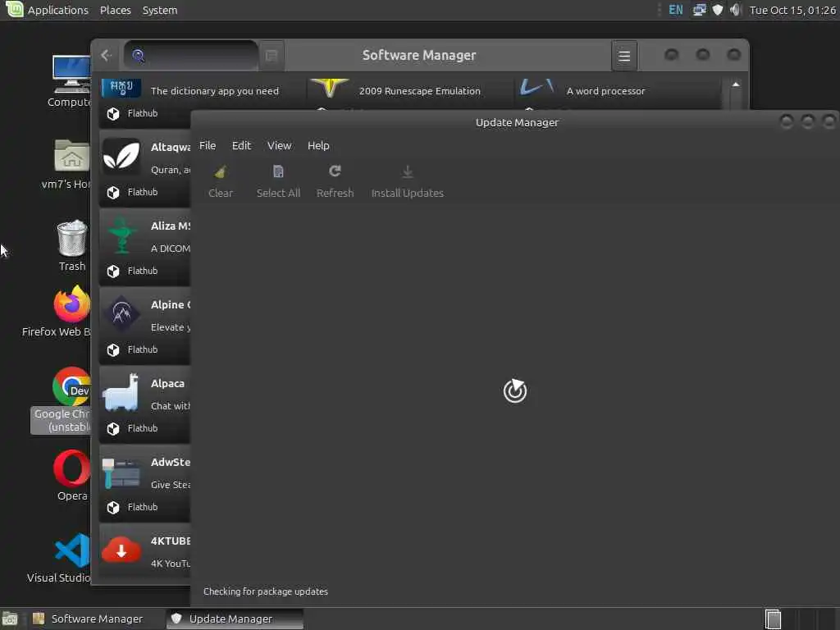Click the Flathub icon under Altaqwa
The width and height of the screenshot is (840, 630).
point(113,192)
